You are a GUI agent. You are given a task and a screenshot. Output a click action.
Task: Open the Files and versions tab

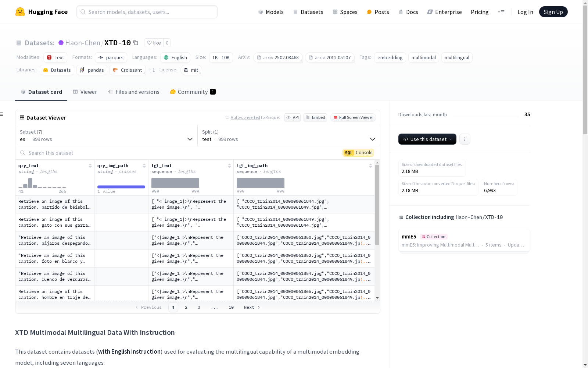coord(133,92)
